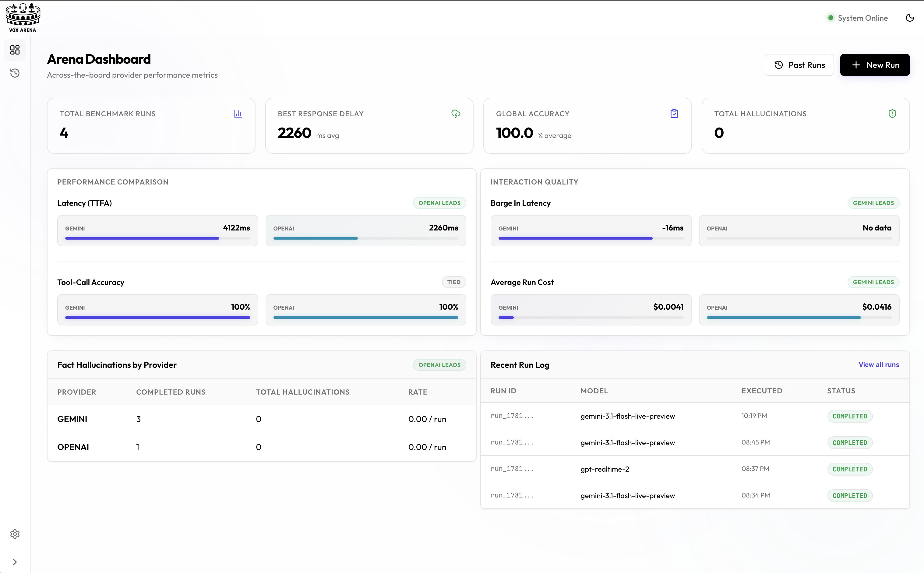Open the settings gear in sidebar
924x573 pixels.
tap(15, 534)
